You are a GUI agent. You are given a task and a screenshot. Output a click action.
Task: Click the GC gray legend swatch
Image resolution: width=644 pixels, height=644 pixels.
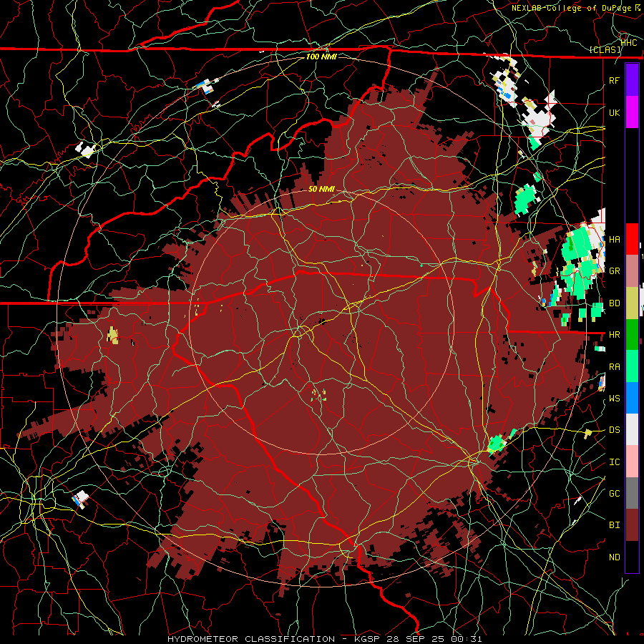tap(632, 493)
